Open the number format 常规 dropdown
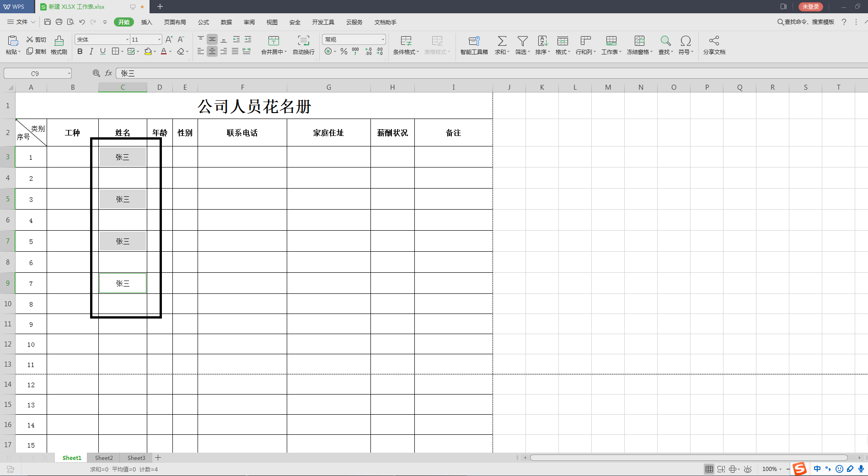Image resolution: width=868 pixels, height=476 pixels. 383,40
